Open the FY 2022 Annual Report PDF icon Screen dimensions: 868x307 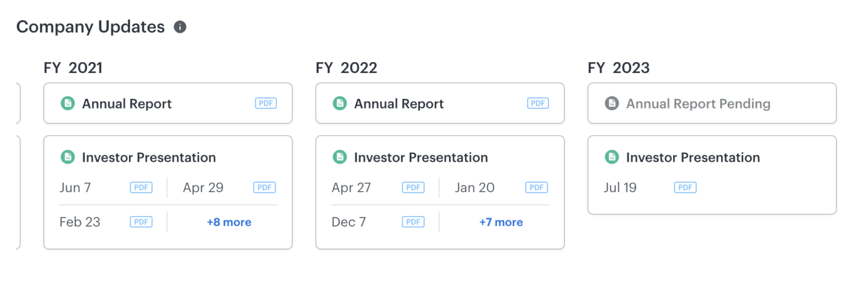[538, 103]
